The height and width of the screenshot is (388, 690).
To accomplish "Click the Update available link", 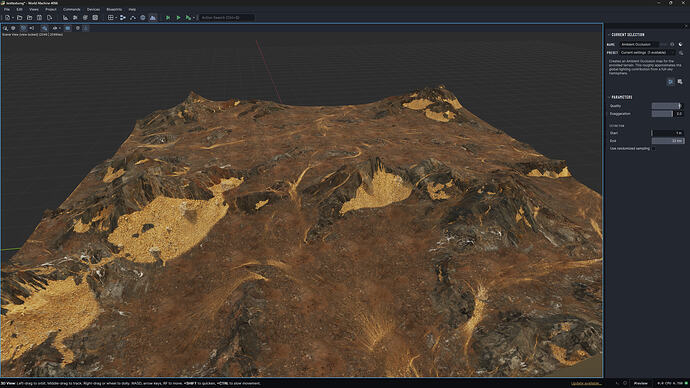I will pos(586,383).
